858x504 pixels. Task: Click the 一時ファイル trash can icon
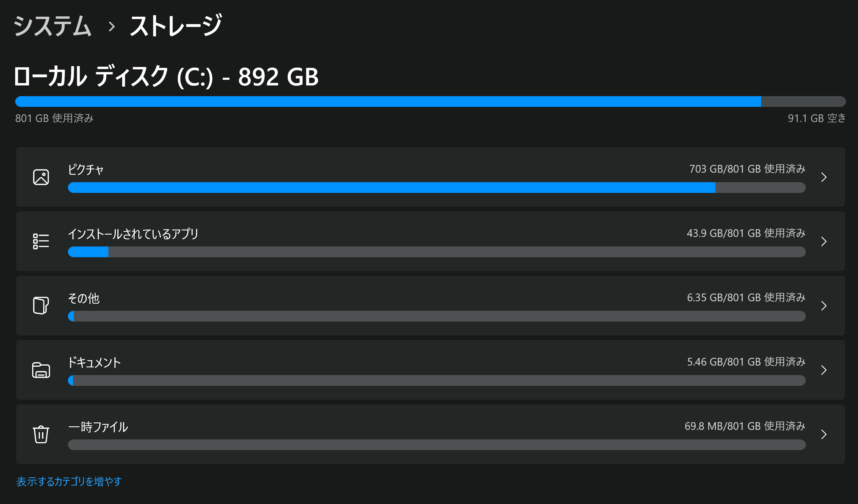point(41,434)
